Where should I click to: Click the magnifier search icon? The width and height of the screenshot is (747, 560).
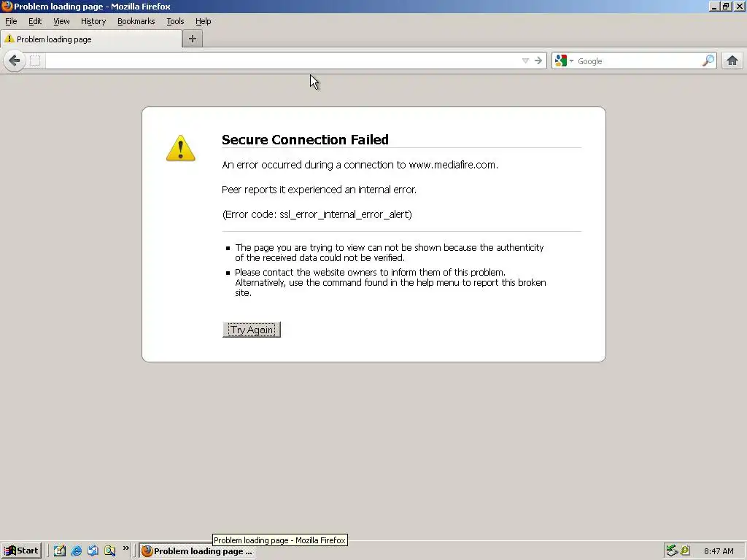[x=708, y=61]
